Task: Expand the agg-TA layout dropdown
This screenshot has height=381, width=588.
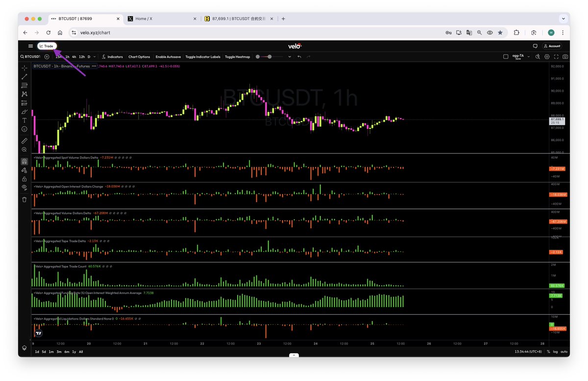Action: pyautogui.click(x=528, y=57)
